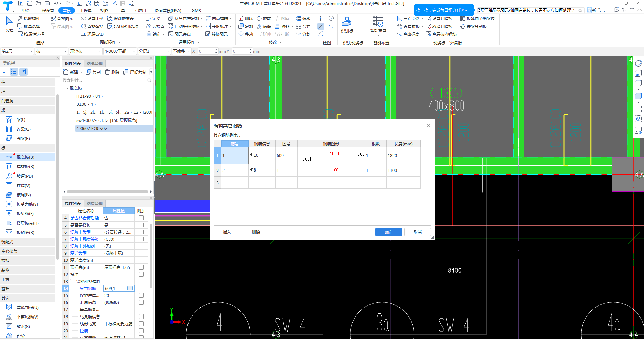Screen dimensions: 644x340
Task: Click the 插入 insert button
Action: coord(227,232)
